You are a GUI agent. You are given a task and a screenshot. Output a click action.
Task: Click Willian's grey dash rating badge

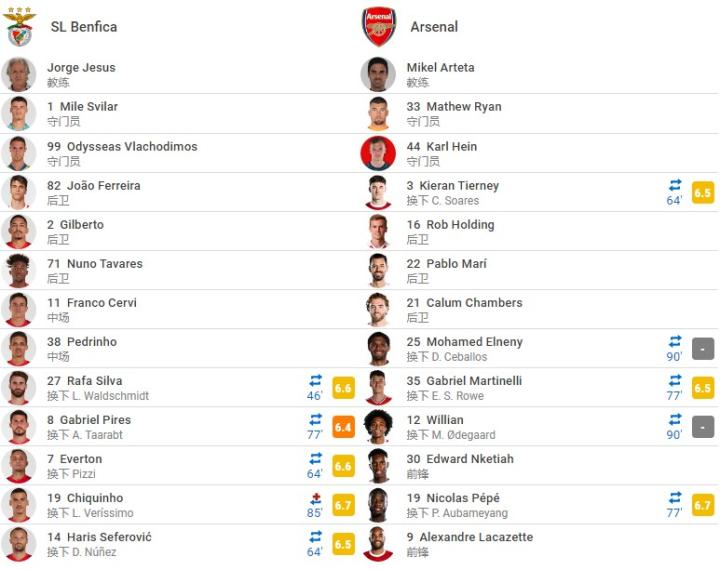(703, 427)
